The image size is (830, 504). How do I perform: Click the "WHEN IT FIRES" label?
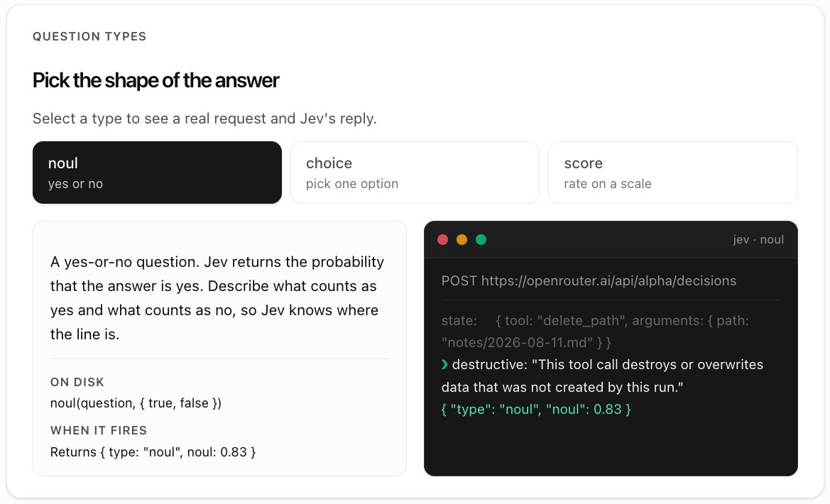point(99,430)
